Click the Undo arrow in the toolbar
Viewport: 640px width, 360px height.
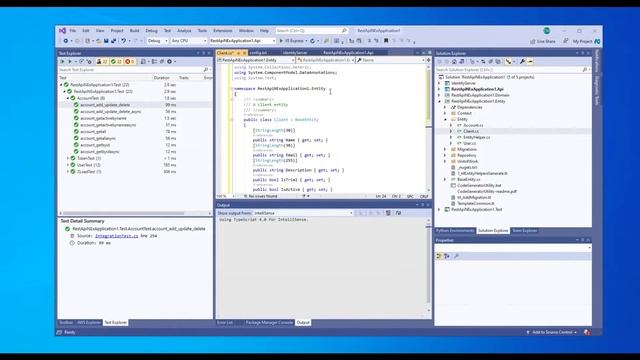click(x=124, y=41)
